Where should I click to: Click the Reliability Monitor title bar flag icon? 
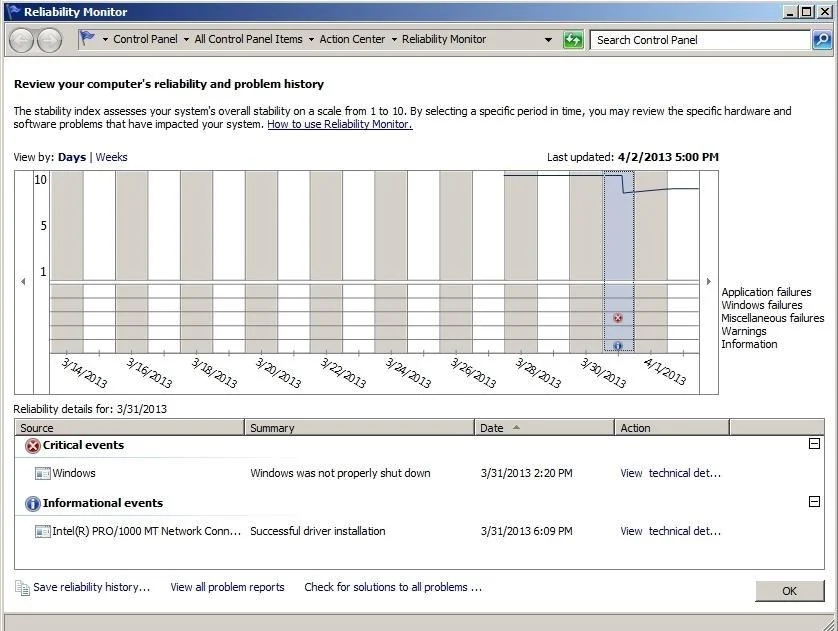point(14,11)
